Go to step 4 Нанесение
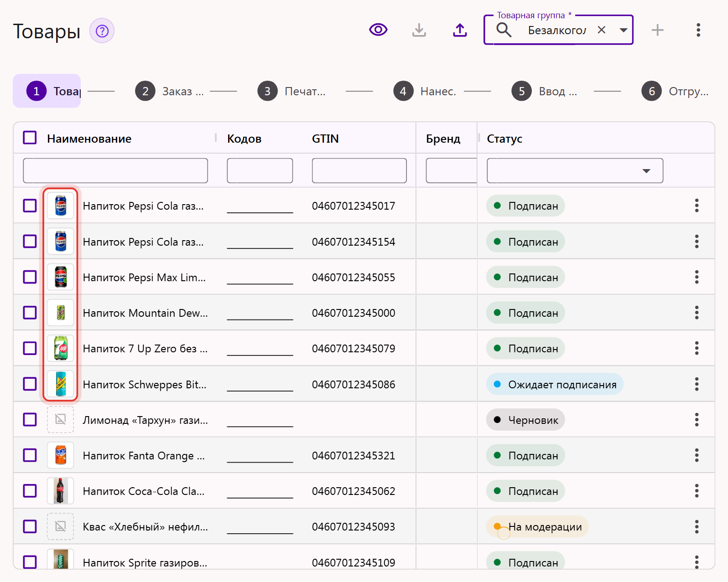The image size is (728, 582). click(x=425, y=91)
